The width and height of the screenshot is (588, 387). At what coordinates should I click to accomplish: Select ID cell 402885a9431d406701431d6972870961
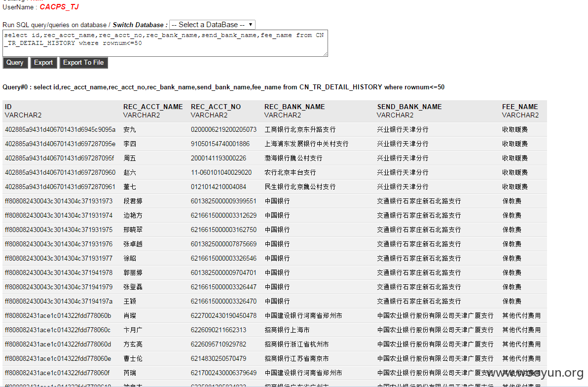(60, 187)
